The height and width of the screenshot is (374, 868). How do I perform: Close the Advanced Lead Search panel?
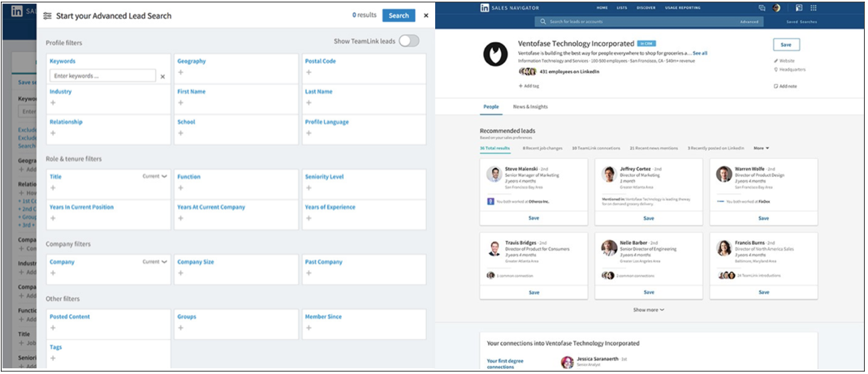pos(425,16)
